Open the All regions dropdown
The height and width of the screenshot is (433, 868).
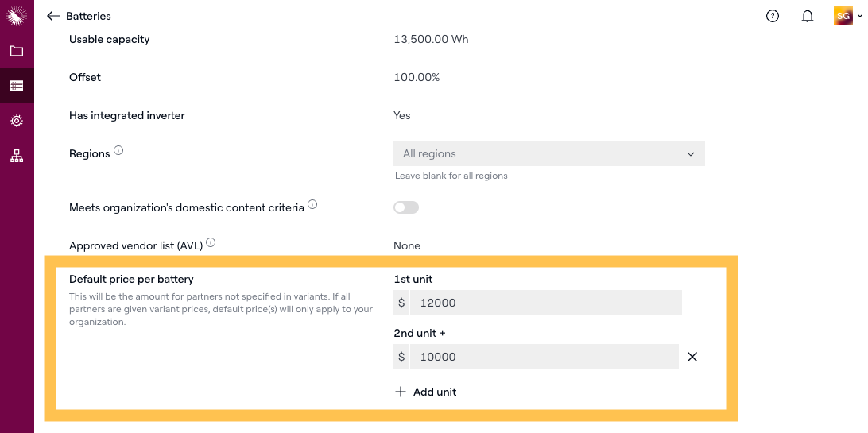pyautogui.click(x=549, y=153)
